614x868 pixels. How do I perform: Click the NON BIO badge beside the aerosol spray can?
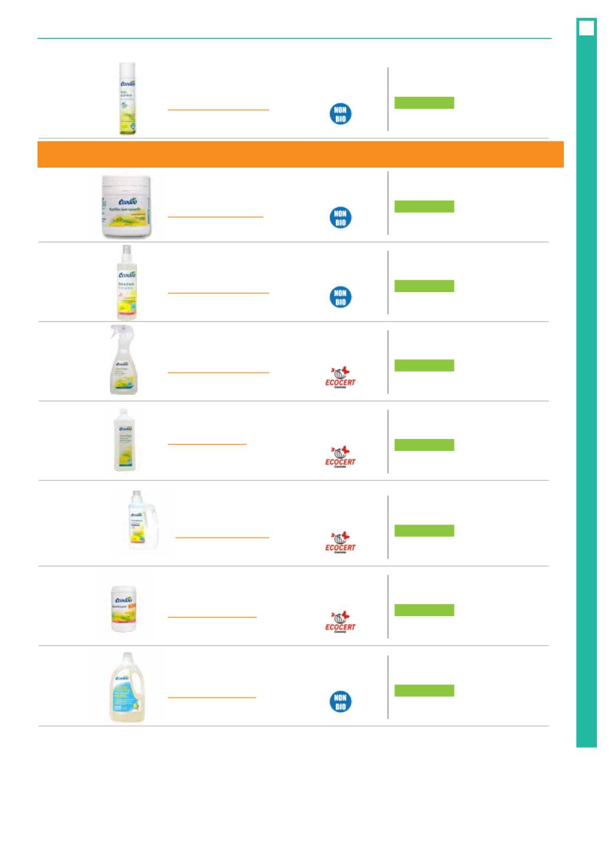pos(340,114)
